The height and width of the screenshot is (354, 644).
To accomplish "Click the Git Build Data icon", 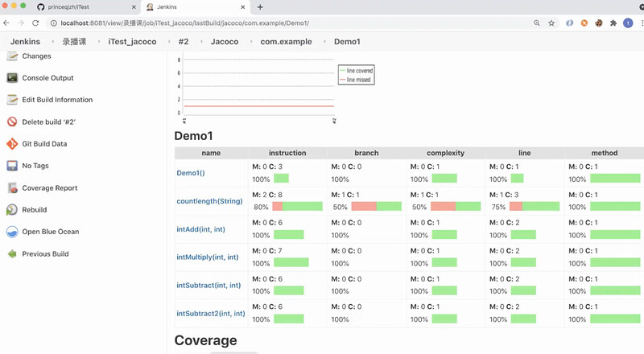I will [x=12, y=144].
